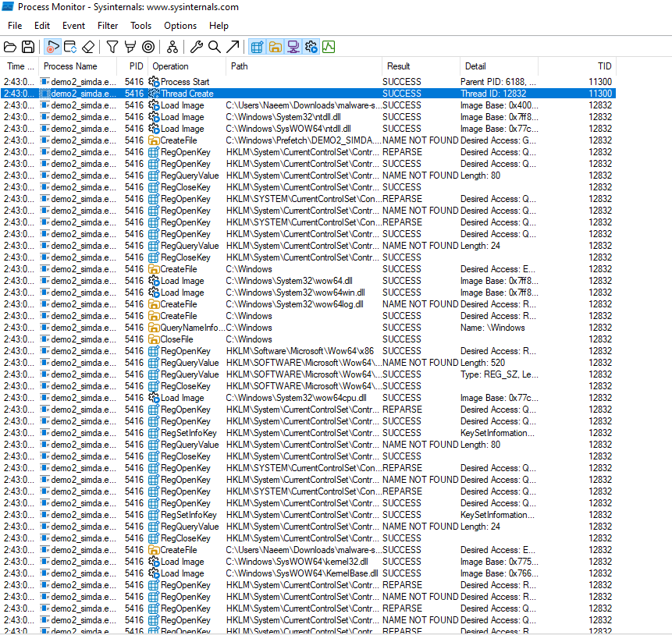The width and height of the screenshot is (672, 635).
Task: Click the Operation column header
Action: (x=170, y=66)
